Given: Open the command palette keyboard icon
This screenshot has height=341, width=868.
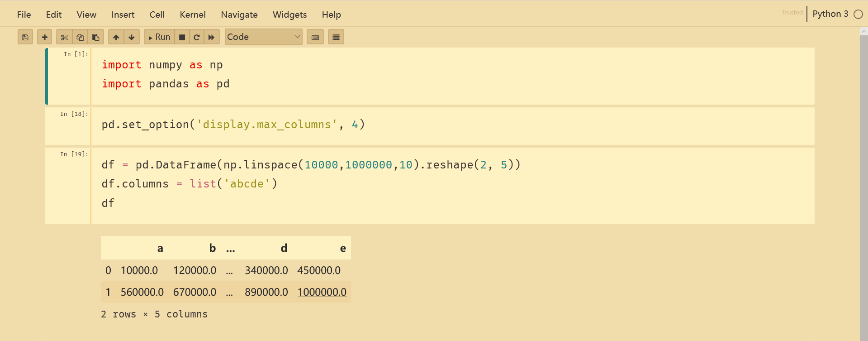Looking at the screenshot, I should coord(315,37).
